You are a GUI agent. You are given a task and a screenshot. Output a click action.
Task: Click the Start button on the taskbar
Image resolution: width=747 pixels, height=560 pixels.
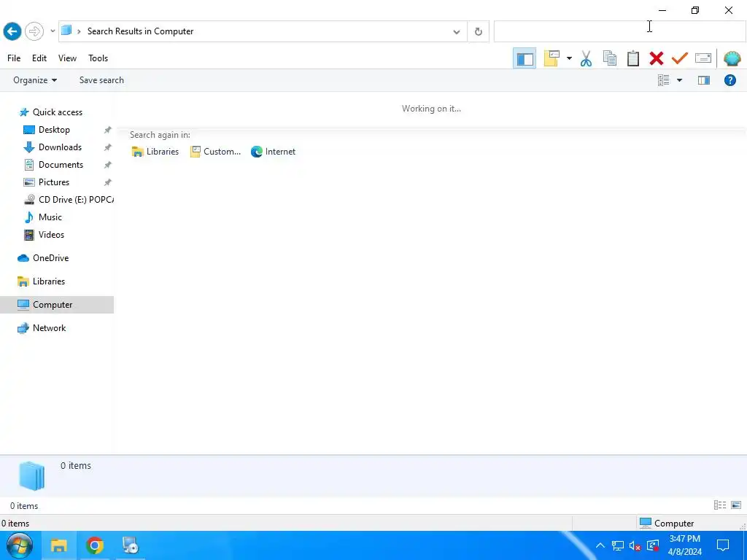pos(20,545)
